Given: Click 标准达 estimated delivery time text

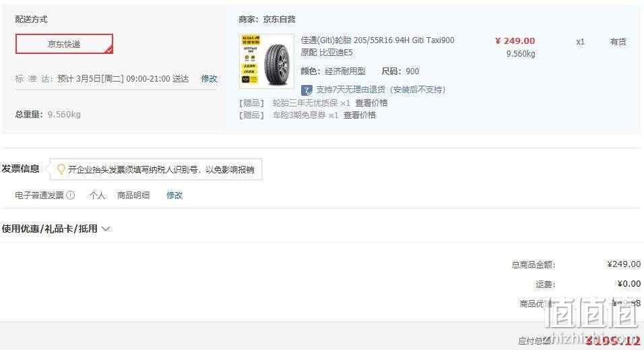Looking at the screenshot, I should tap(102, 78).
